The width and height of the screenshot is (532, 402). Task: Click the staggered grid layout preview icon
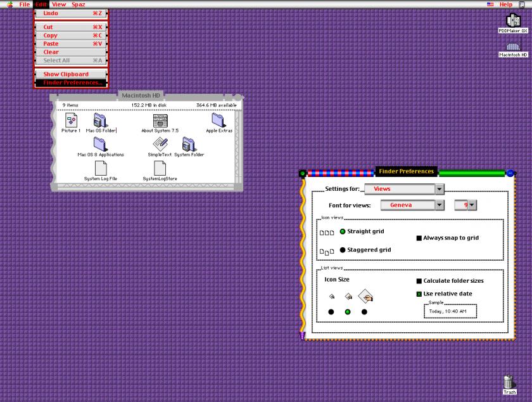(327, 252)
